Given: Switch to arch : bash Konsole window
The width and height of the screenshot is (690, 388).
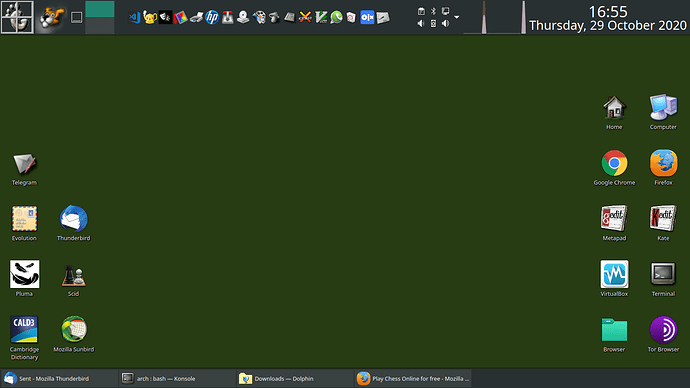Looking at the screenshot, I should 177,378.
